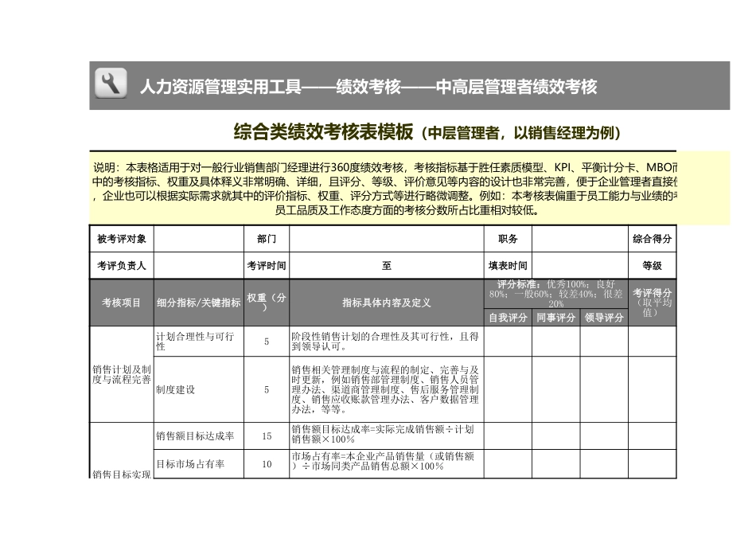Screen dimensions: 756x535
Task: Click the 被考评对象 label cell
Action: coord(122,239)
